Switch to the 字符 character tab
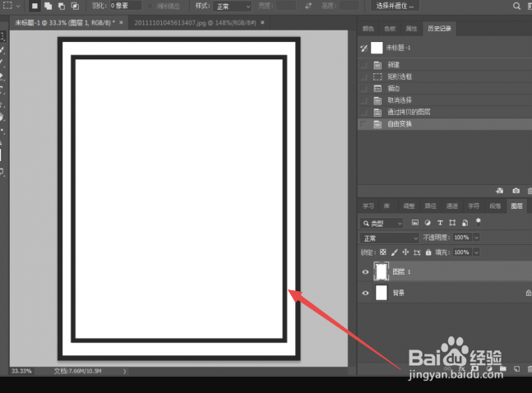 pyautogui.click(x=474, y=206)
